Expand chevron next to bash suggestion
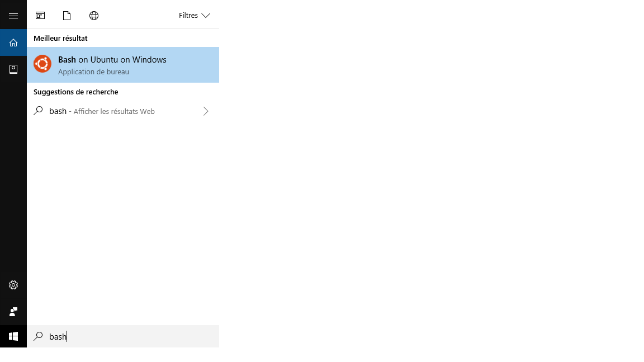The image size is (644, 362). click(206, 111)
